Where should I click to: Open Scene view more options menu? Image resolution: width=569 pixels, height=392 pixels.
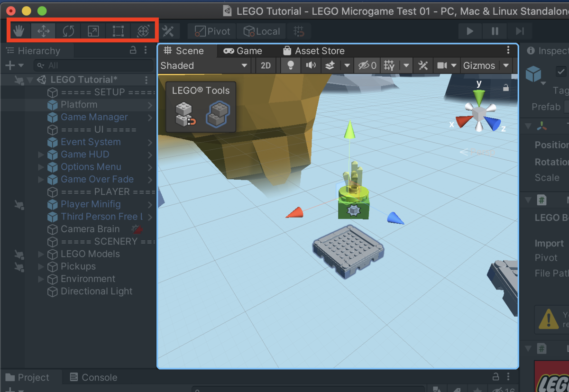pos(508,50)
